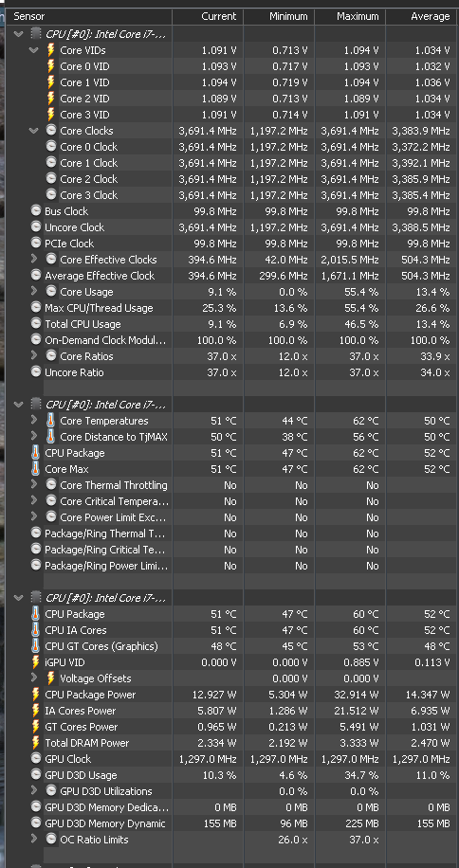Expand the Voltage Offsets row

point(34,677)
